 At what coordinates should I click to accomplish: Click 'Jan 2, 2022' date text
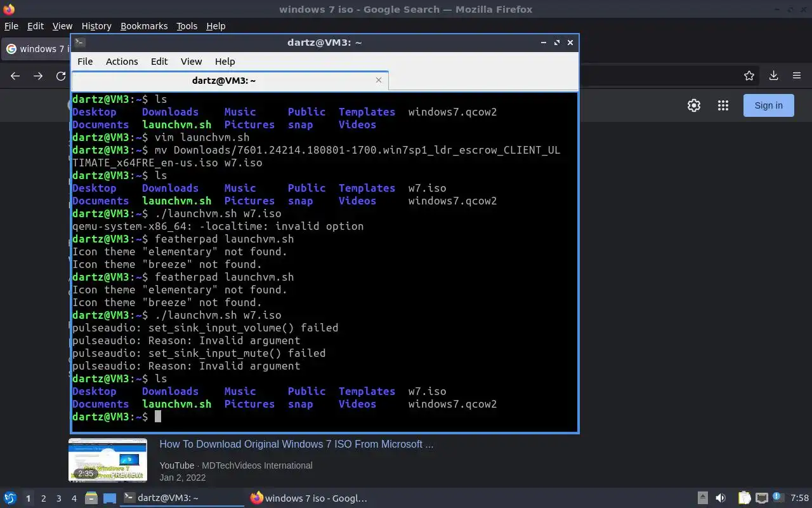183,478
